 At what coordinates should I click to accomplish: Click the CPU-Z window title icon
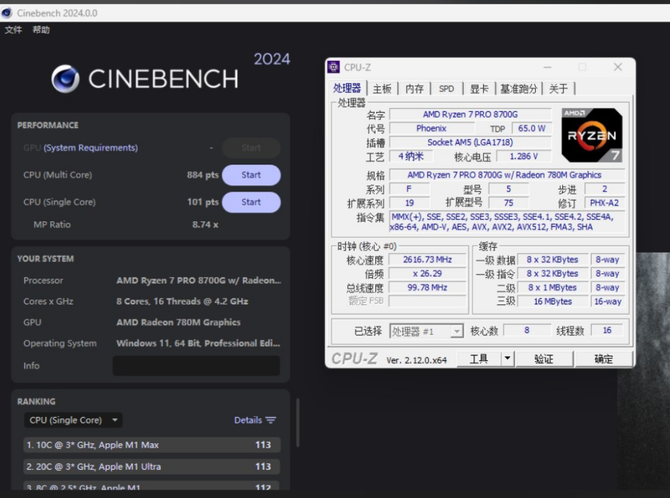pos(333,67)
